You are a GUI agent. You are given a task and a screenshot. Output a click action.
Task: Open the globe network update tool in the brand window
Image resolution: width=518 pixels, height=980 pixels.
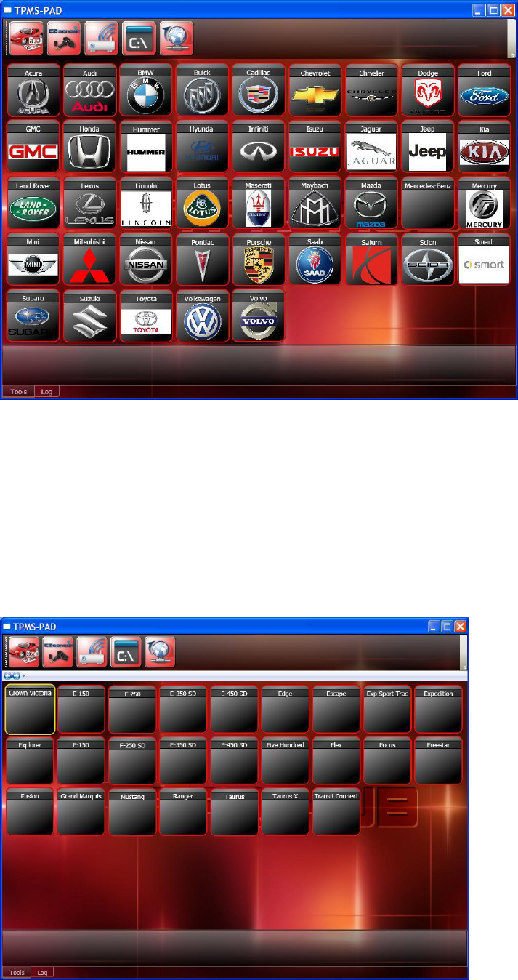coord(177,39)
